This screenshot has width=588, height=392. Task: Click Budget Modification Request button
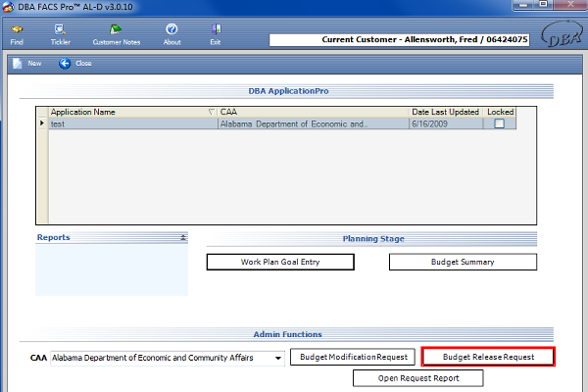353,357
